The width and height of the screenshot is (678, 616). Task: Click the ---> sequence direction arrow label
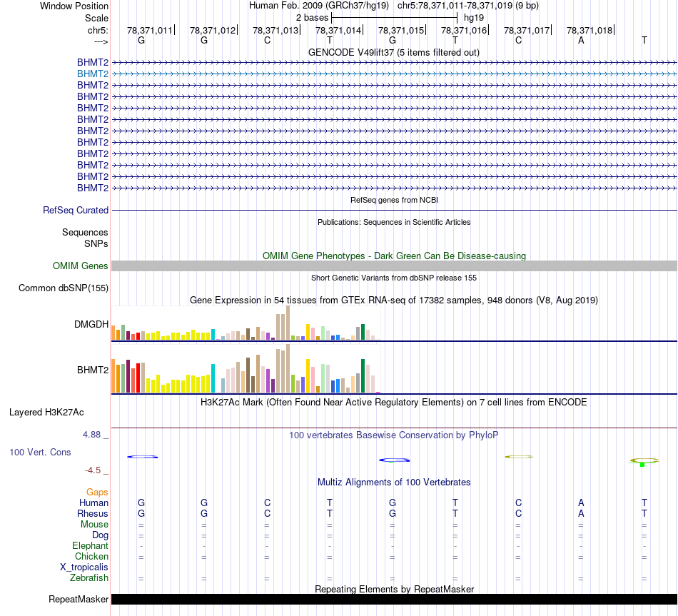(101, 41)
